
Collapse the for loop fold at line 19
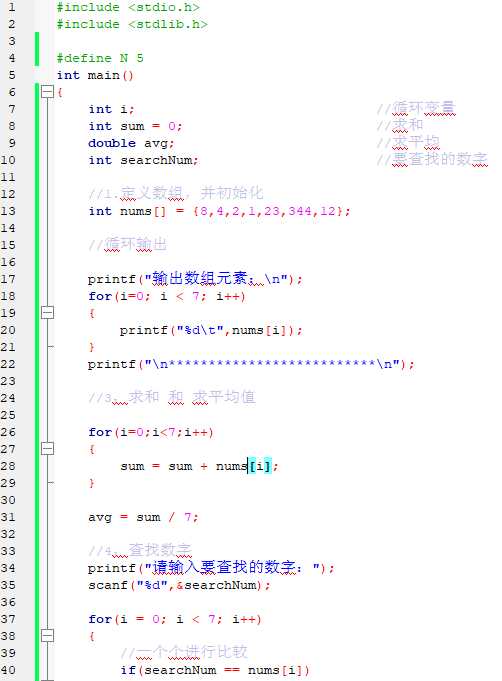coord(47,313)
